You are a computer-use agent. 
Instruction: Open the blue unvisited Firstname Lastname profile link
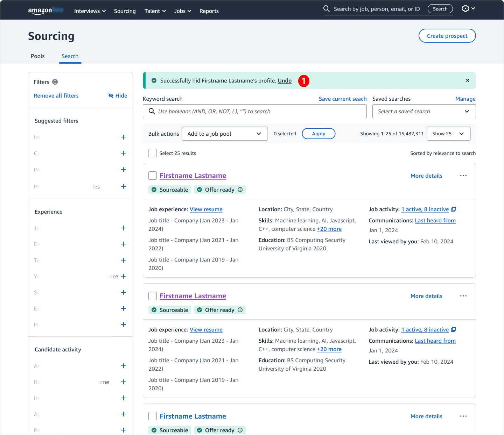coord(193,416)
